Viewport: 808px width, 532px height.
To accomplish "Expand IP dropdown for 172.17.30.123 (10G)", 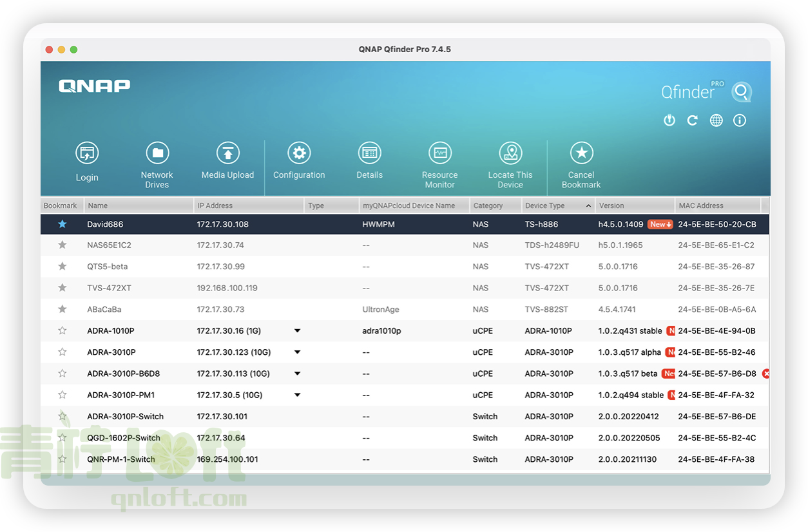I will pyautogui.click(x=297, y=352).
